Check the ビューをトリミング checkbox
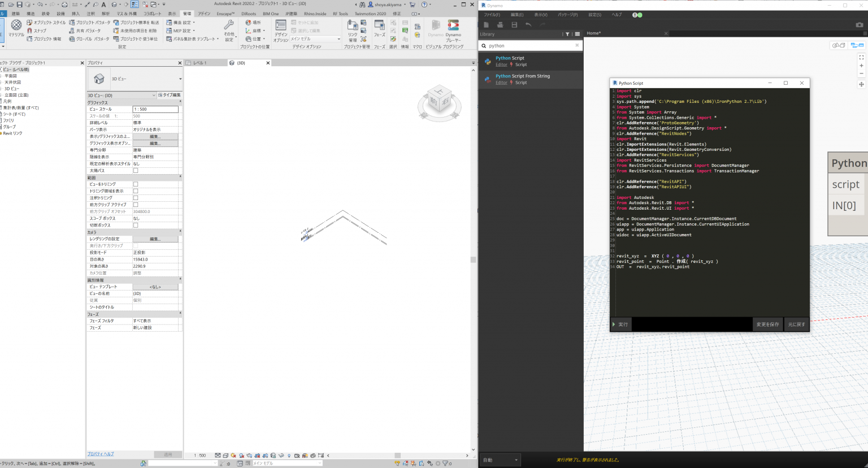Screen dimensions: 868x468 pos(136,184)
